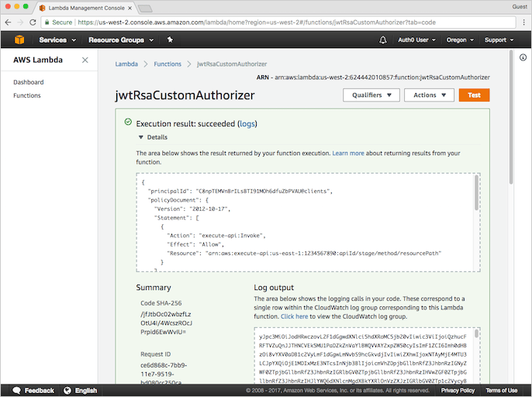Close the AWS Lambda side panel
The height and width of the screenshot is (397, 532).
coord(85,60)
